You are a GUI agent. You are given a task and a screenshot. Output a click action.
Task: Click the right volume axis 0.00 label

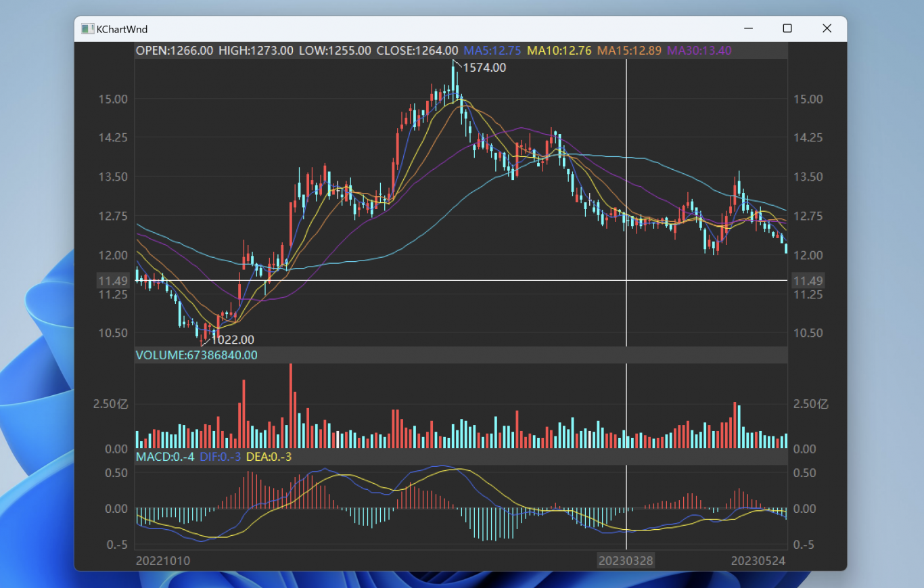tap(805, 449)
